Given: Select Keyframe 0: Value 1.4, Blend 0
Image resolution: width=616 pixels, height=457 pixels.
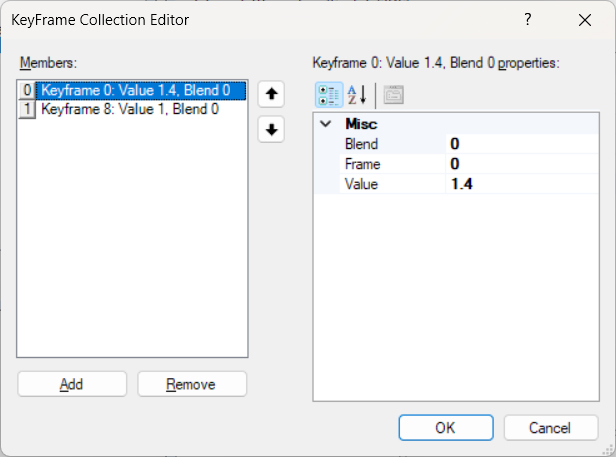Looking at the screenshot, I should click(x=141, y=90).
